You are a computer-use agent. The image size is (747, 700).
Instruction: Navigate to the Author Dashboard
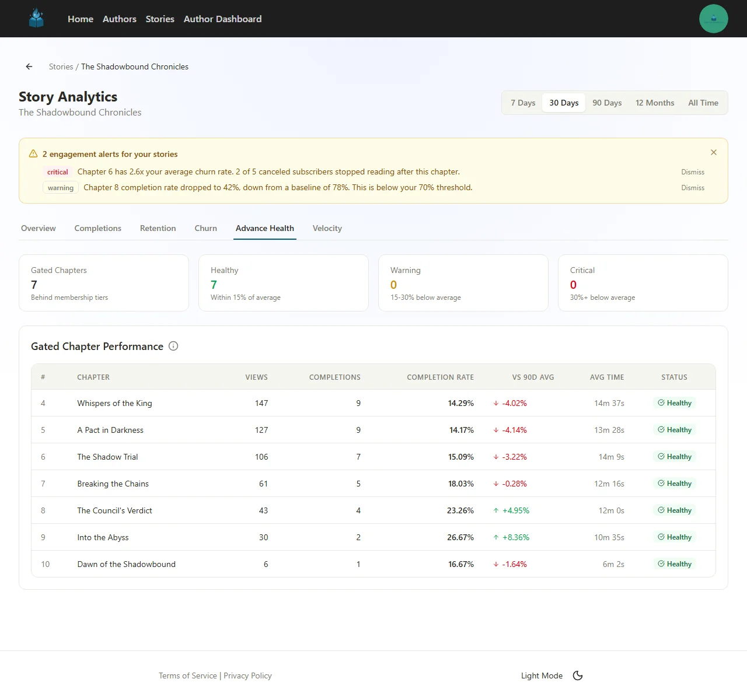pyautogui.click(x=222, y=19)
